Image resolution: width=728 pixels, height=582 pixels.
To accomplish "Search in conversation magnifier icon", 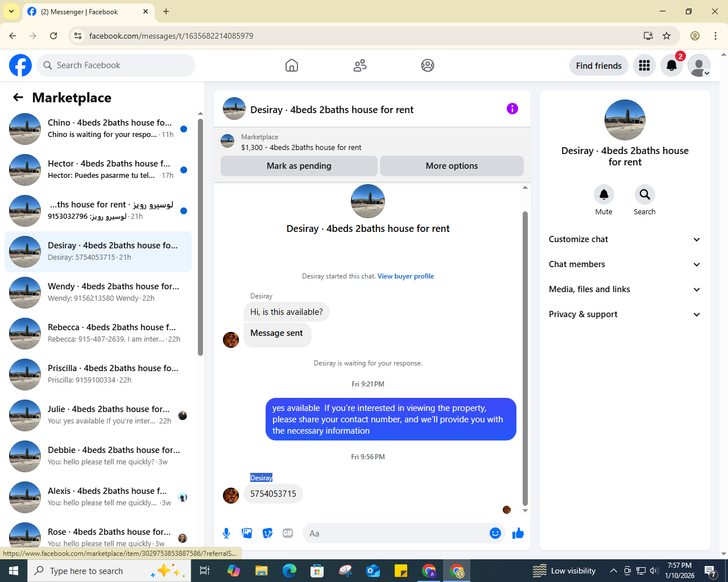I will (x=645, y=194).
